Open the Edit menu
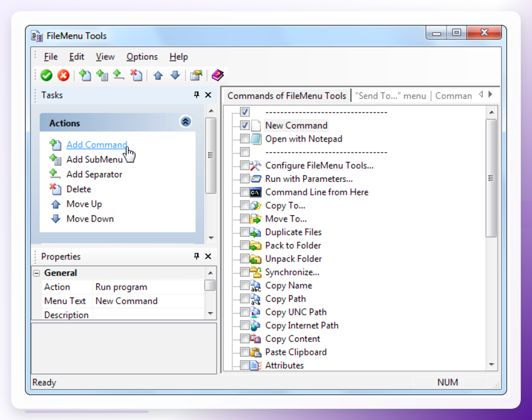 [x=77, y=57]
